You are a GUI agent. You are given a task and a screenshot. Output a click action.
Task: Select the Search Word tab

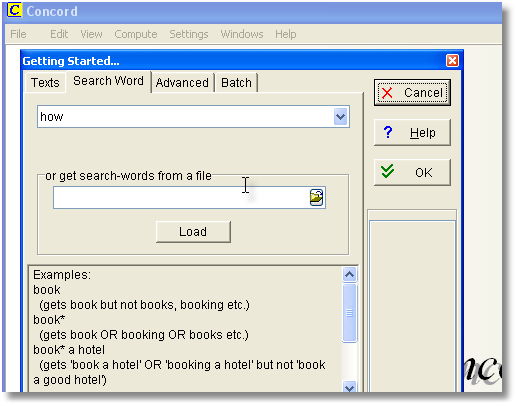click(x=108, y=81)
